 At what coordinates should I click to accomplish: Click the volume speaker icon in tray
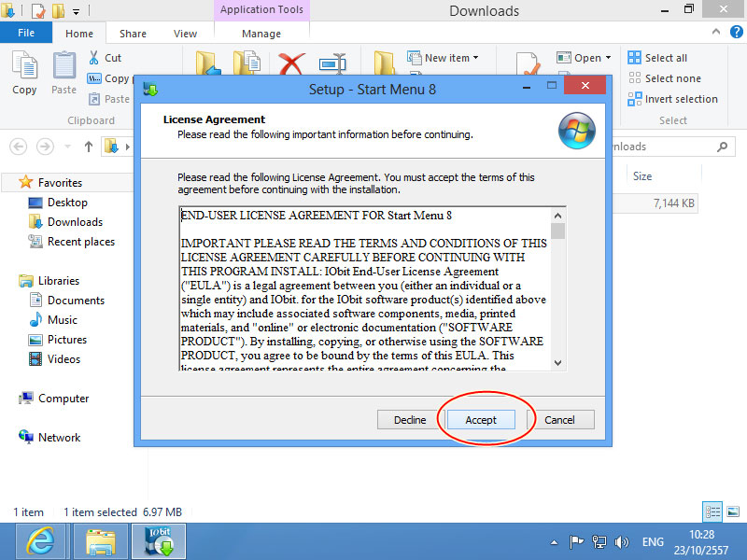621,542
